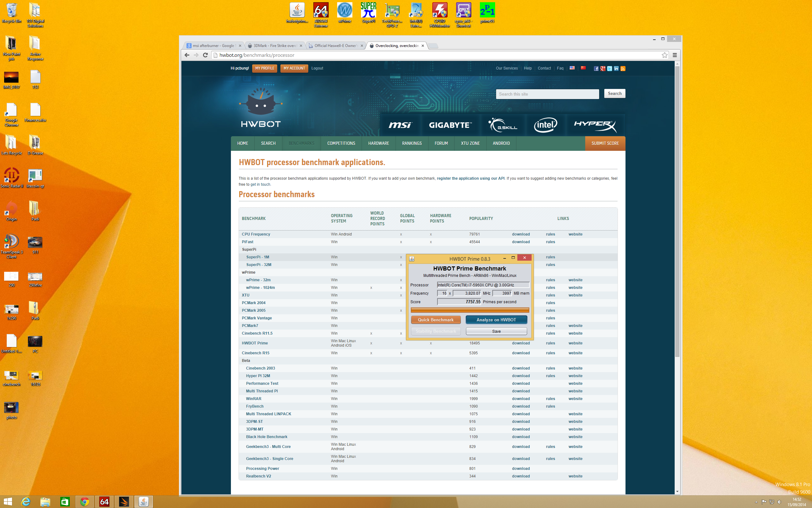Switch to msi afterburner Google tab

[214, 46]
